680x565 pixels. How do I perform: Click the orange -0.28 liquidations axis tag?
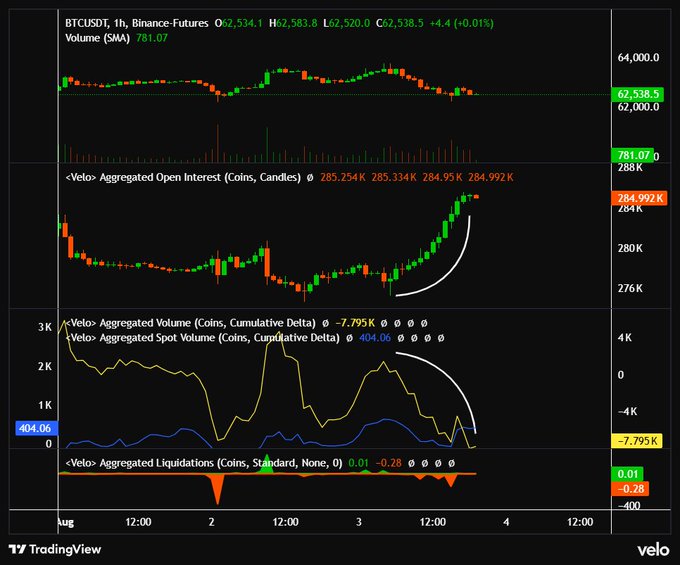click(630, 489)
